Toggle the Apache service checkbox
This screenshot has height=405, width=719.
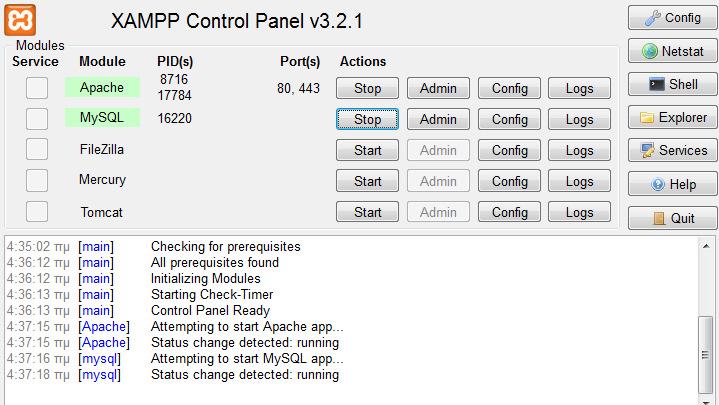[x=37, y=88]
